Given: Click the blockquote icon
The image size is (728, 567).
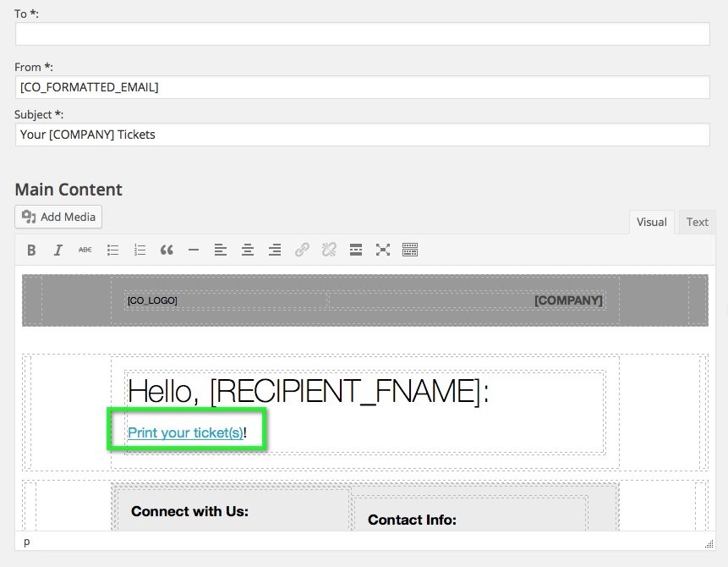Looking at the screenshot, I should [167, 250].
